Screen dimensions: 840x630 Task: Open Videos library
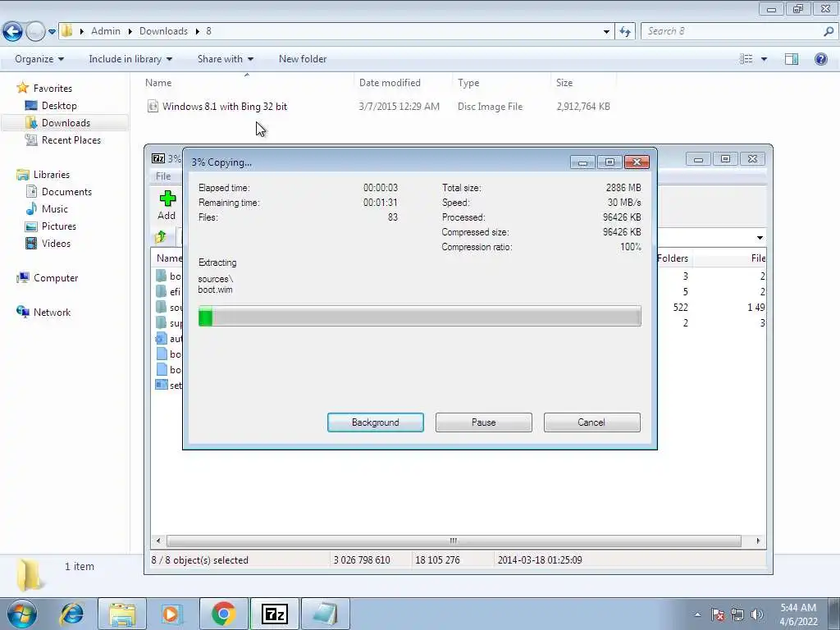[56, 243]
